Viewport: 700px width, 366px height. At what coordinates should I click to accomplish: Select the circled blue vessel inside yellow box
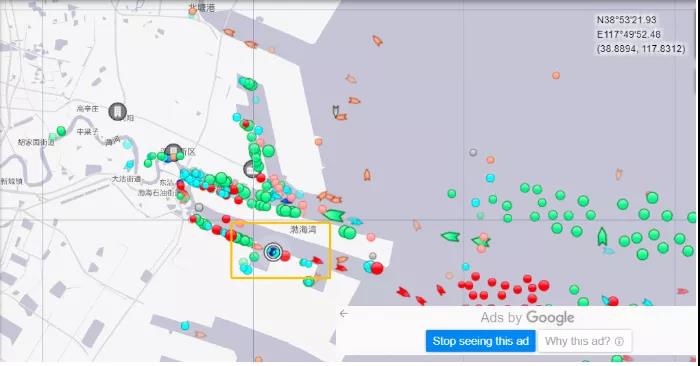273,252
